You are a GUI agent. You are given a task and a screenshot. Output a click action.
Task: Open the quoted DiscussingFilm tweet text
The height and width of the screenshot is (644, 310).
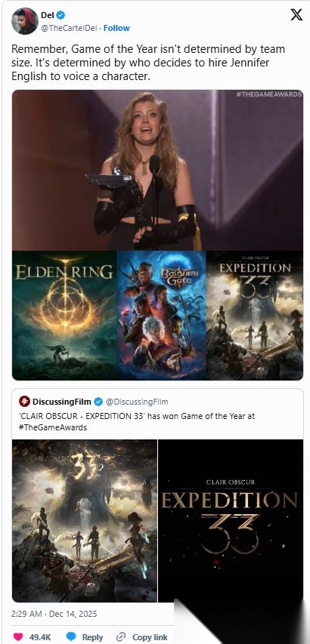click(137, 421)
